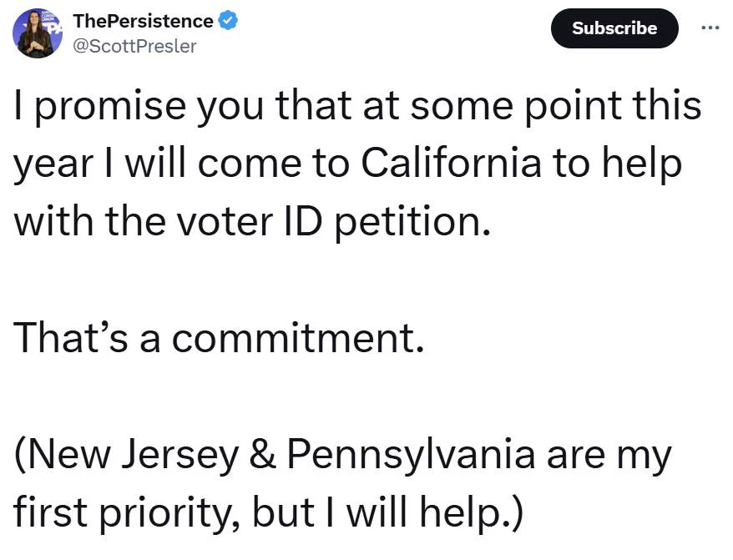Click the blue verified checkmark badge
This screenshot has width=733, height=560.
pos(229,21)
